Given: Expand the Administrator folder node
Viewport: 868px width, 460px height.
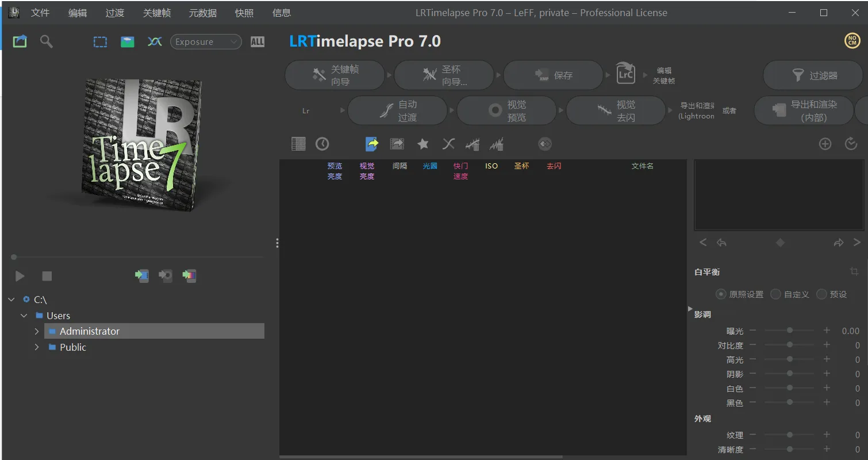Looking at the screenshot, I should [37, 331].
